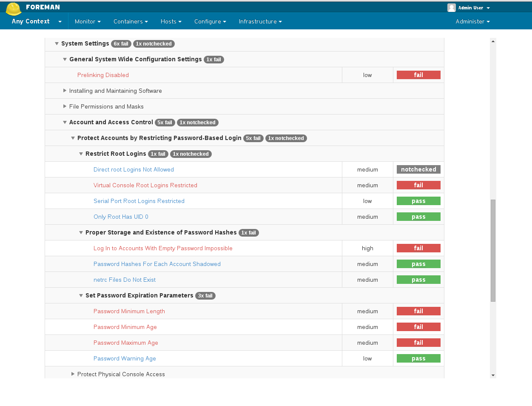Open the Hosts menu
Viewport: 532px width, 406px height.
point(171,21)
